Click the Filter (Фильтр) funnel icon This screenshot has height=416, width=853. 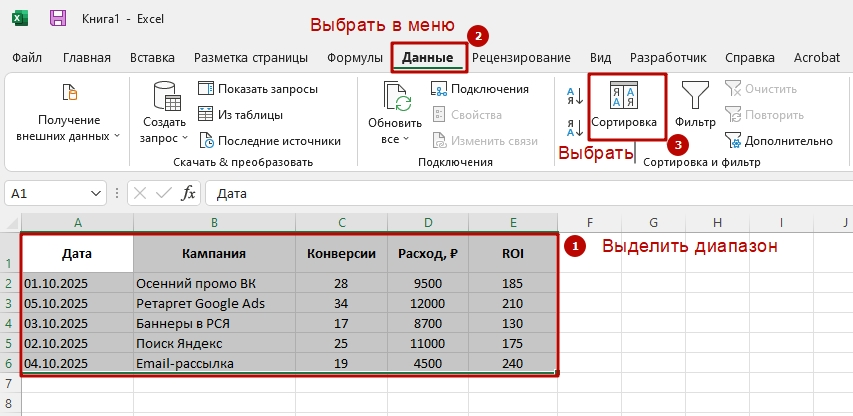tap(695, 98)
